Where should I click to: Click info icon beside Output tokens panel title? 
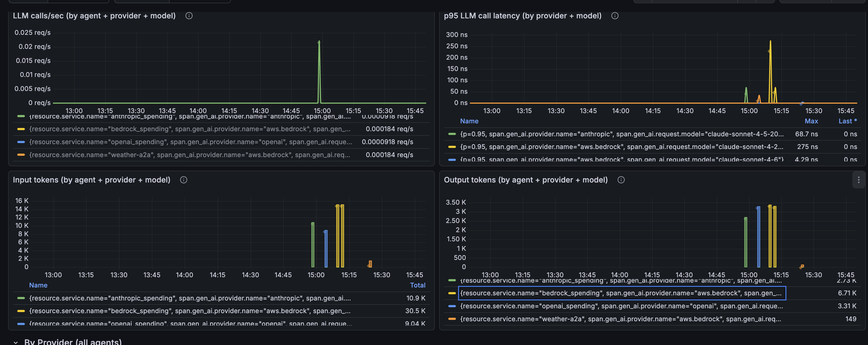(x=621, y=180)
